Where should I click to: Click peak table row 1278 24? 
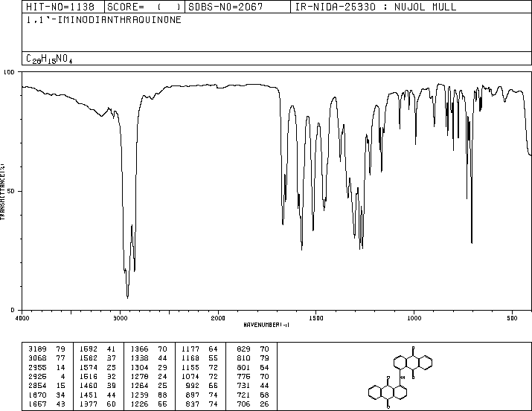pos(149,376)
